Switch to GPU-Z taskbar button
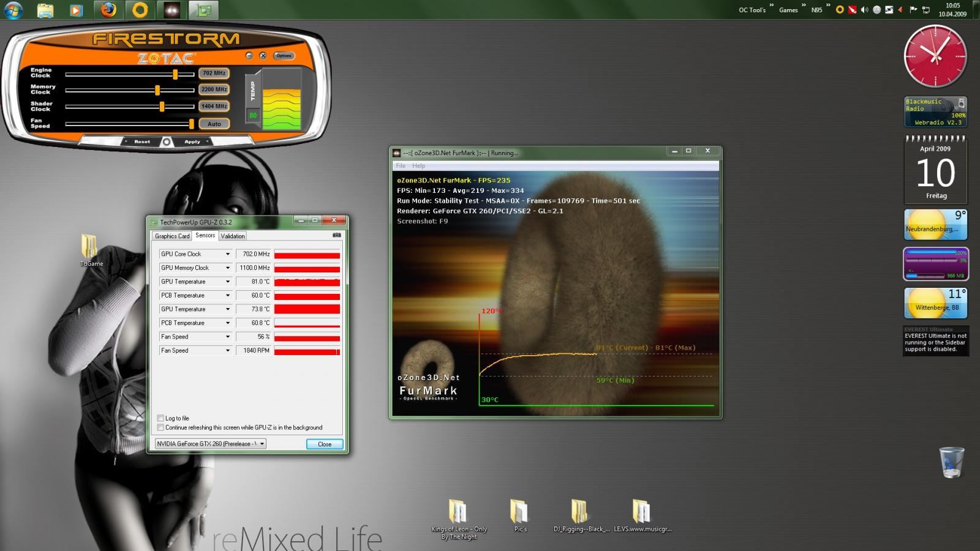Screen dimensions: 980x551 pos(204,10)
